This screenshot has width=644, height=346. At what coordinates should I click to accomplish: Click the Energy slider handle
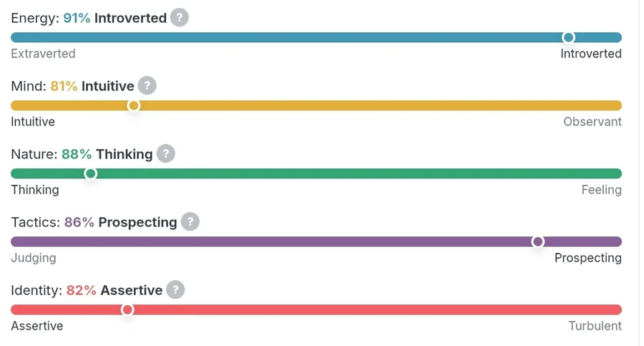coord(568,37)
